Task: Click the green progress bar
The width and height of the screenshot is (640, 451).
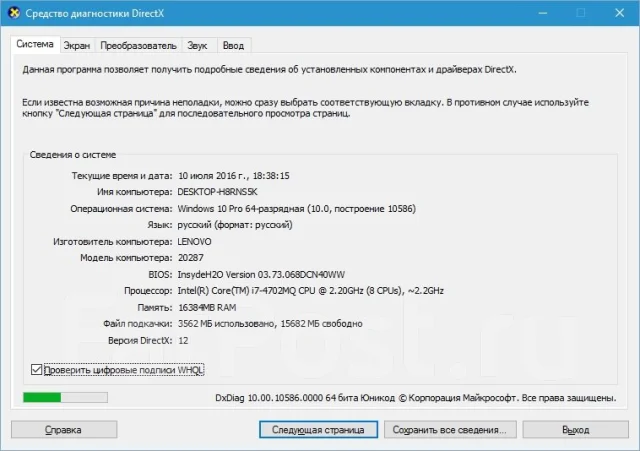Action: (65, 397)
